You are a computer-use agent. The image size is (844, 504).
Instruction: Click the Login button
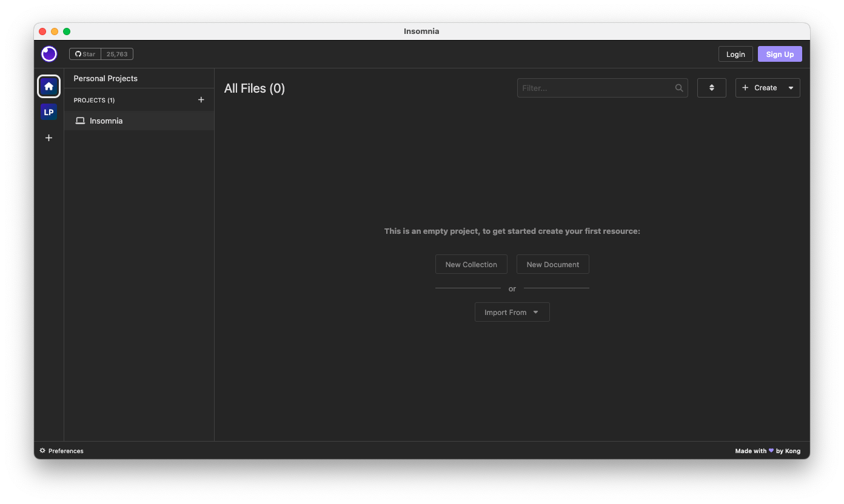(x=735, y=54)
